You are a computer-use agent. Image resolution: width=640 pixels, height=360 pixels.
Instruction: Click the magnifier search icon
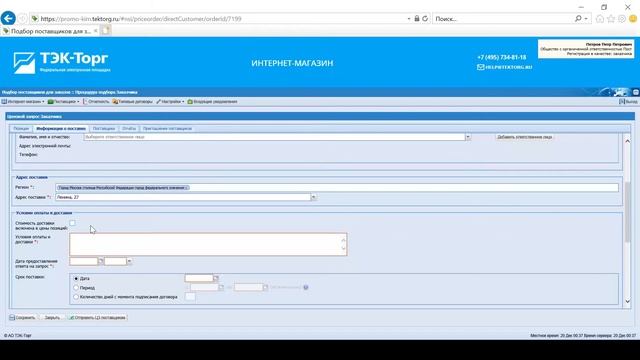pos(578,18)
